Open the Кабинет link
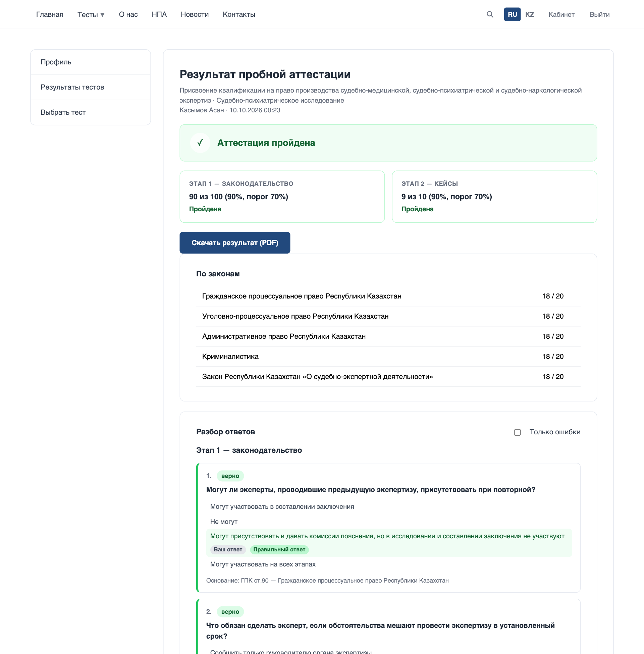 (561, 14)
